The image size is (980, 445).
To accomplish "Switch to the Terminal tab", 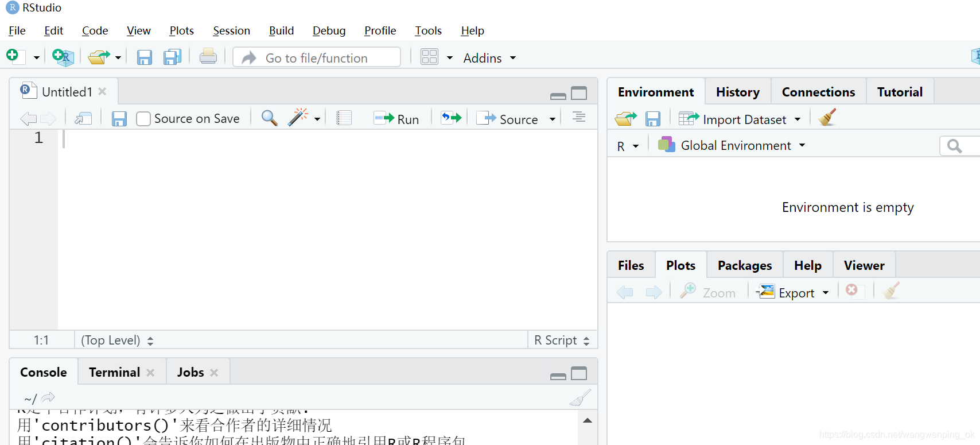I will [x=114, y=372].
